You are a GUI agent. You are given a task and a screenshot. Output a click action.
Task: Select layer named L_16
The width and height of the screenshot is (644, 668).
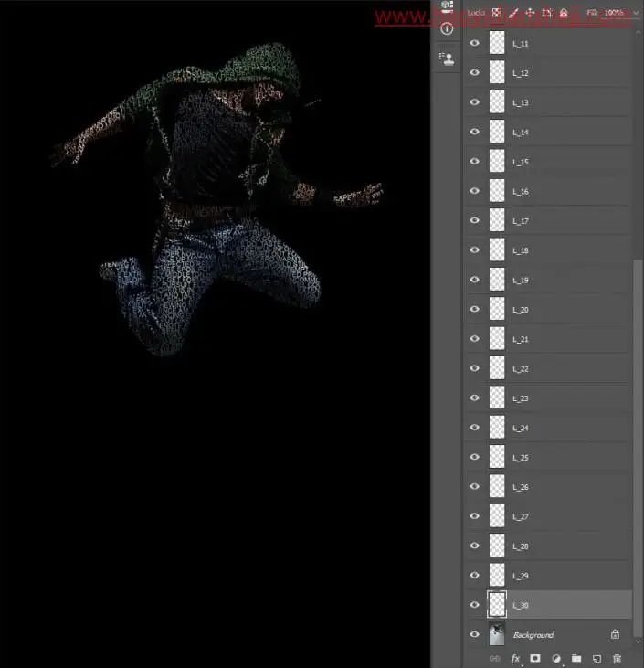(x=521, y=192)
